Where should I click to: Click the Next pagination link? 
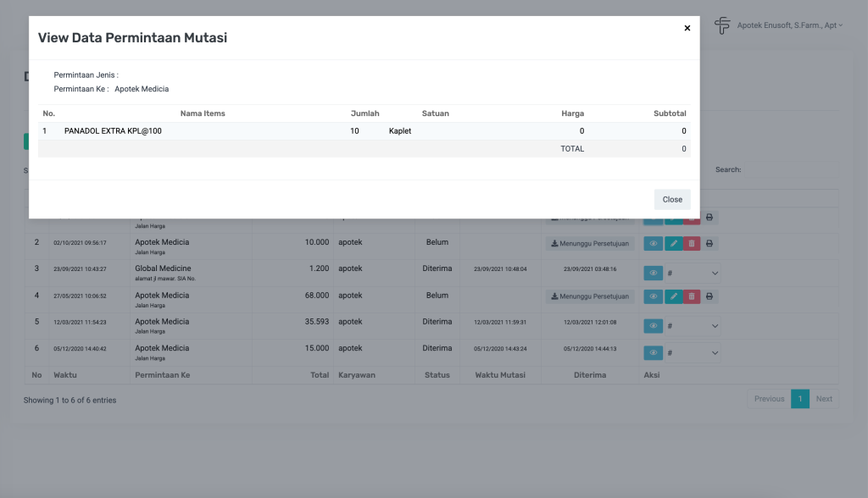tap(823, 399)
